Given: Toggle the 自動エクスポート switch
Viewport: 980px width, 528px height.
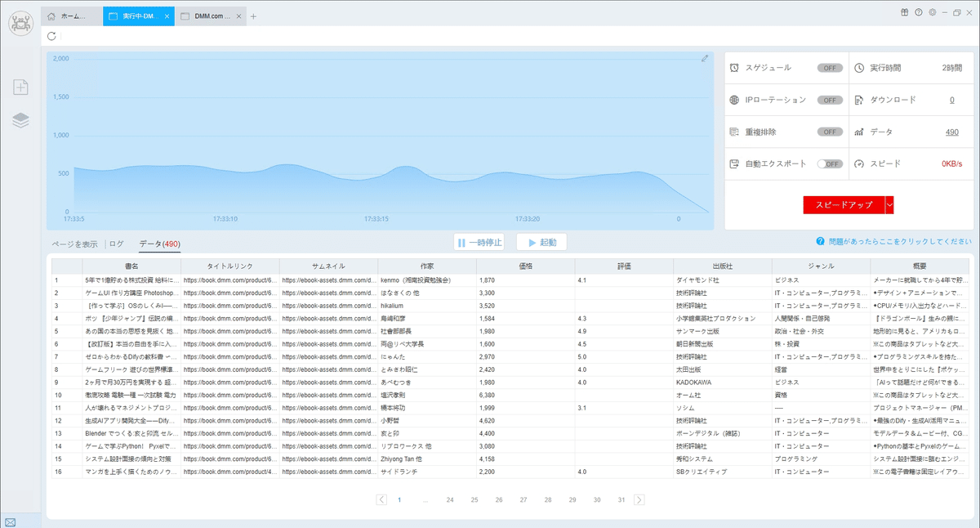Looking at the screenshot, I should pos(830,163).
